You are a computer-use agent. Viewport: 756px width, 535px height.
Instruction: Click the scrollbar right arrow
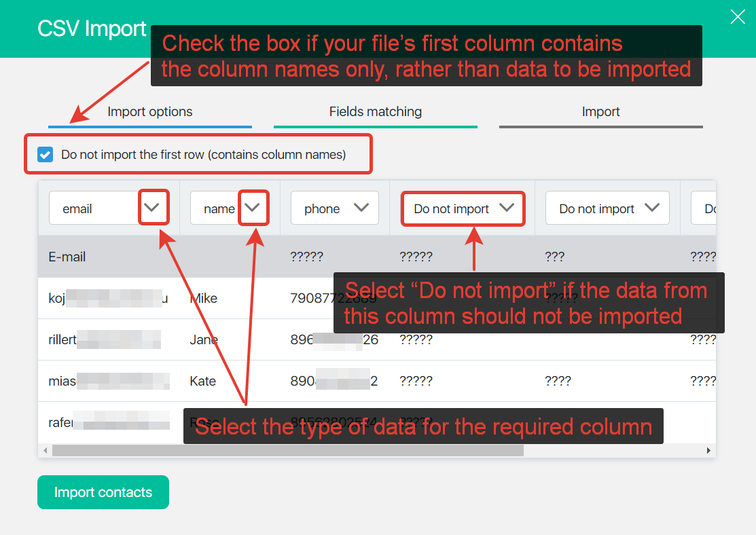coord(708,451)
